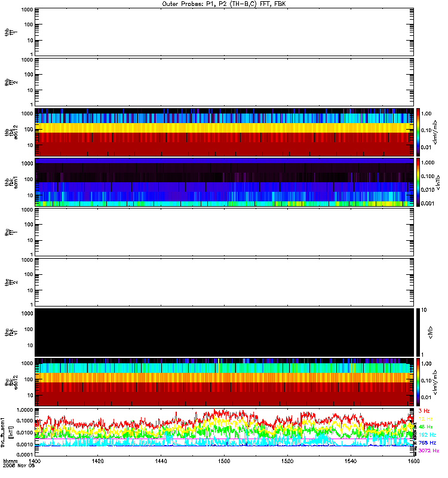Click the "1500" time axis label
Screen dimensions: 448x478
(x=224, y=461)
